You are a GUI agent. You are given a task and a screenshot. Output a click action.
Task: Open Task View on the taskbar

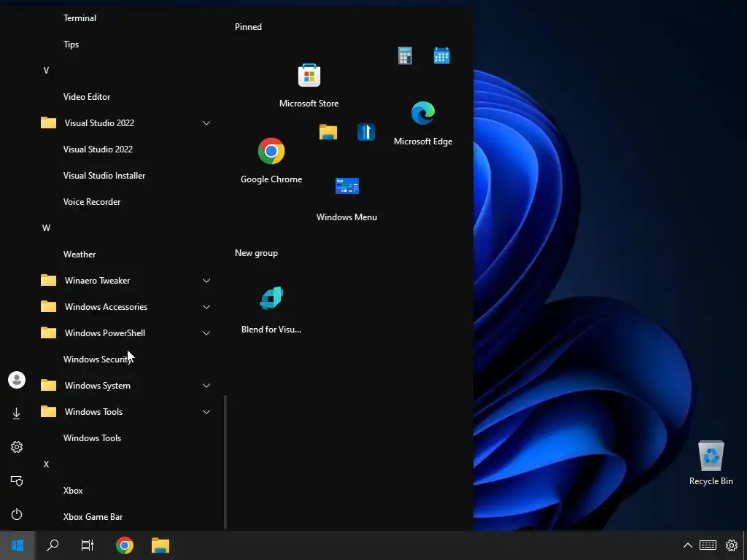pos(88,545)
